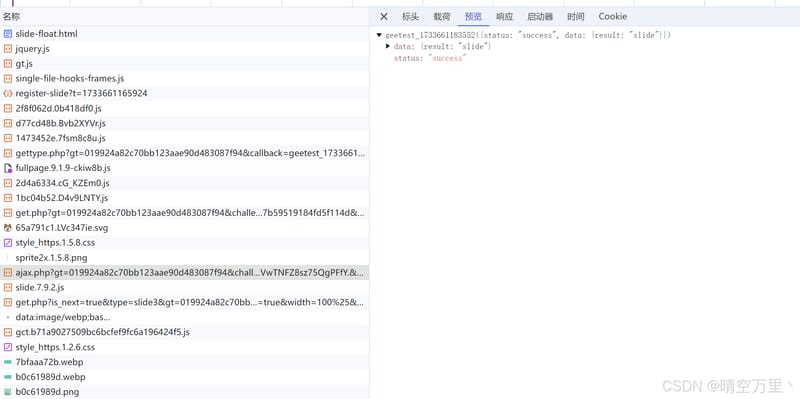The height and width of the screenshot is (399, 800).
Task: Open the 启动器 (Initiator) tab
Action: pyautogui.click(x=540, y=17)
